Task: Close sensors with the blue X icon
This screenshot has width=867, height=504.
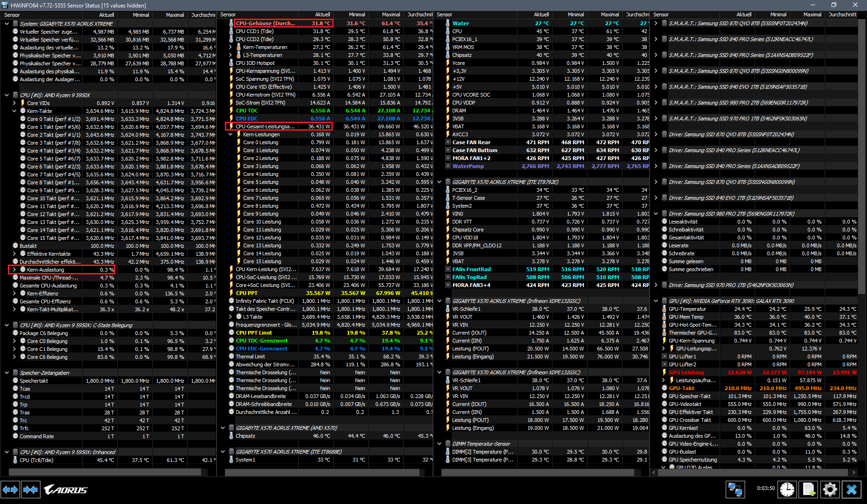Action: coord(852,490)
